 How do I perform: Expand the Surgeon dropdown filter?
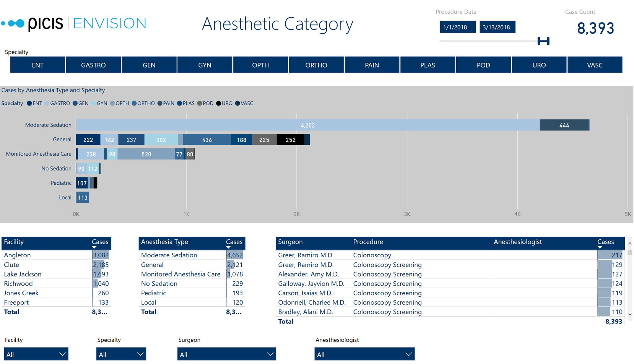226,354
